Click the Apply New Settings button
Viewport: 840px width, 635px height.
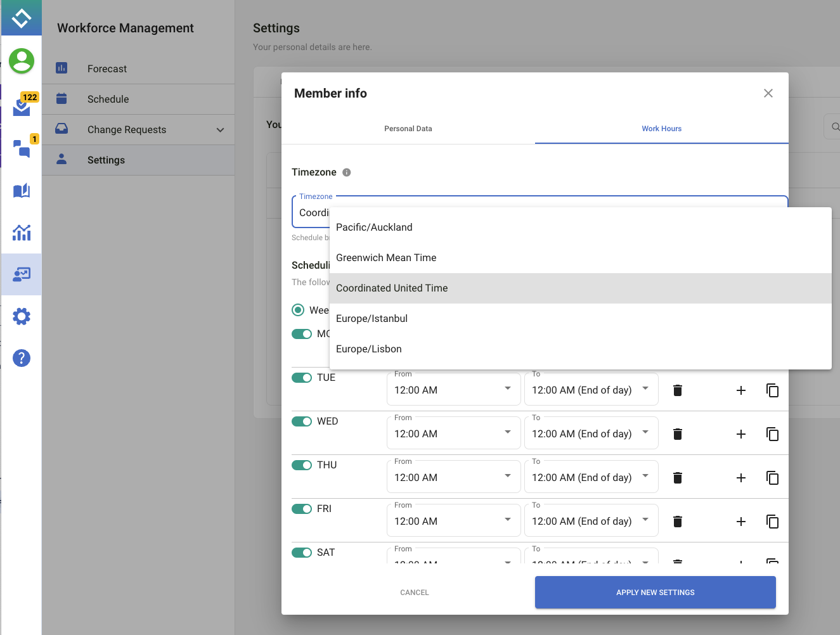655,593
